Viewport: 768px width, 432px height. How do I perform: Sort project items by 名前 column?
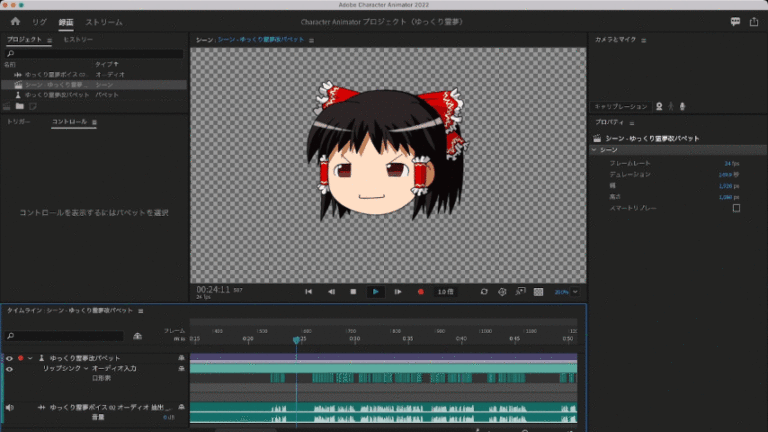[10, 64]
